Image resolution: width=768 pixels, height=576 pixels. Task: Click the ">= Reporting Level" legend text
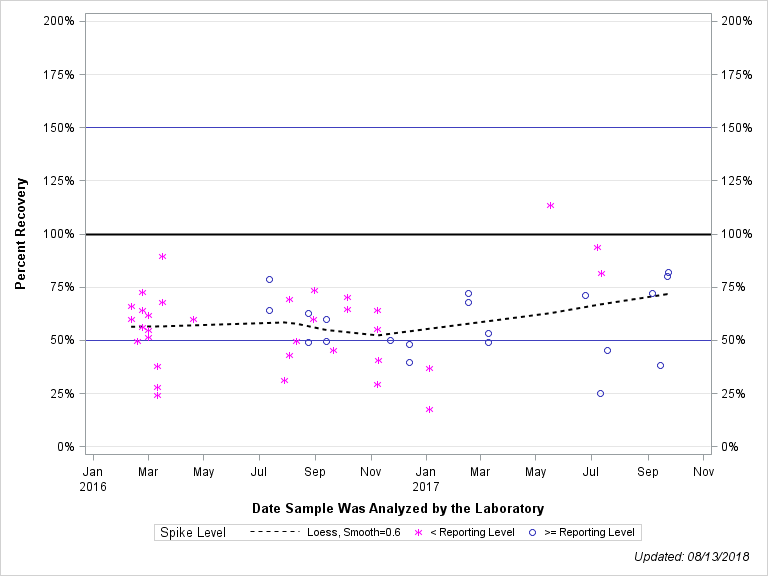pos(589,532)
